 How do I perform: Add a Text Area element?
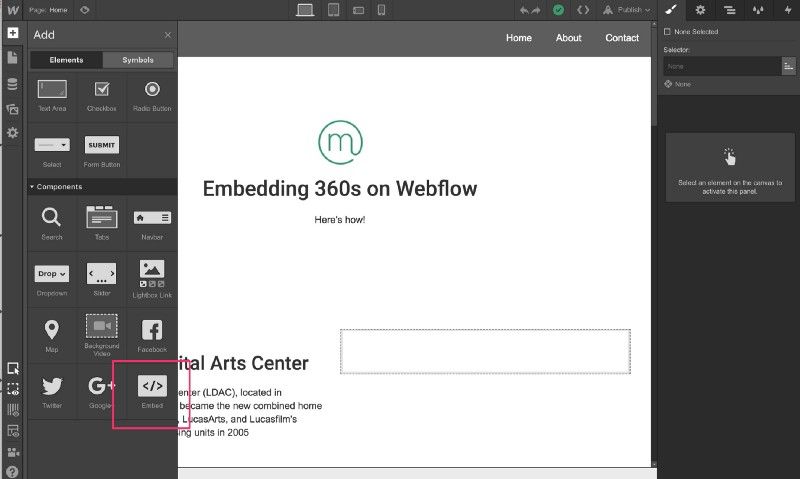click(52, 96)
